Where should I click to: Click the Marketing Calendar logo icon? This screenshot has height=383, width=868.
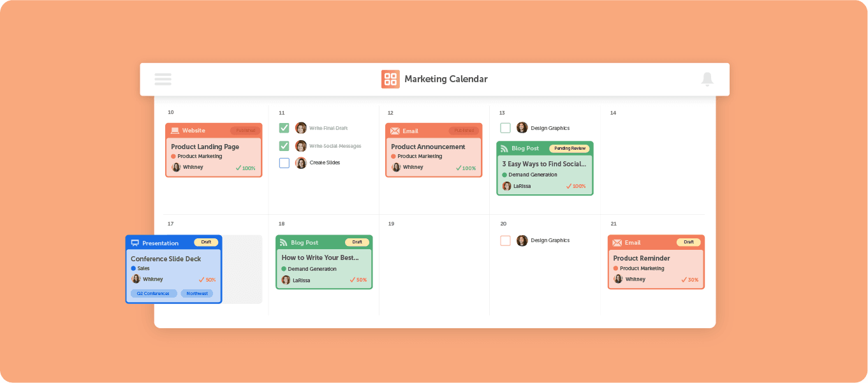[390, 79]
